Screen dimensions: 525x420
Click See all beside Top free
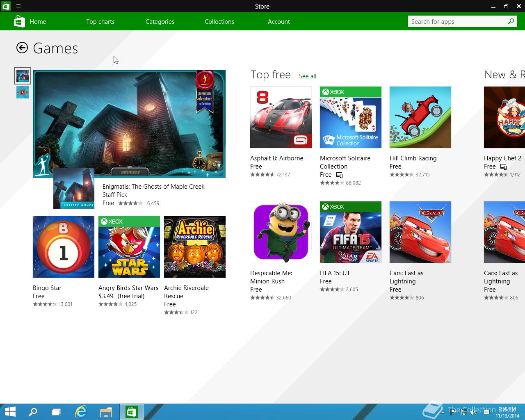tap(308, 76)
